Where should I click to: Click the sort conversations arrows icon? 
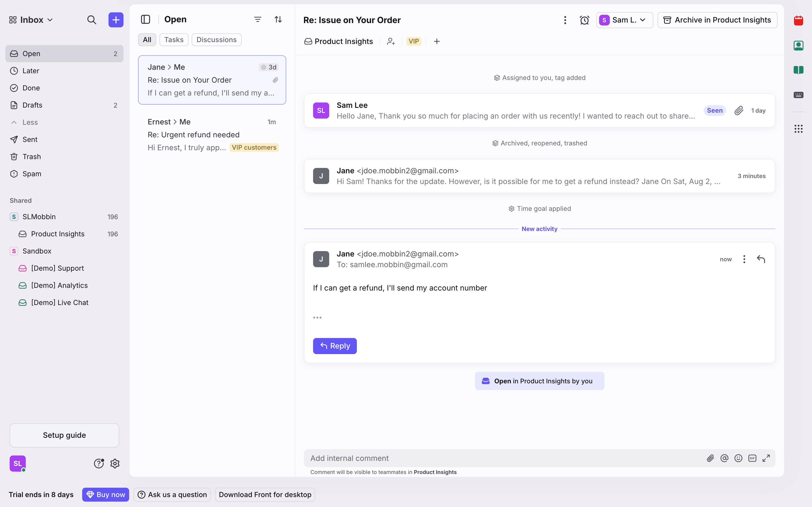[278, 19]
